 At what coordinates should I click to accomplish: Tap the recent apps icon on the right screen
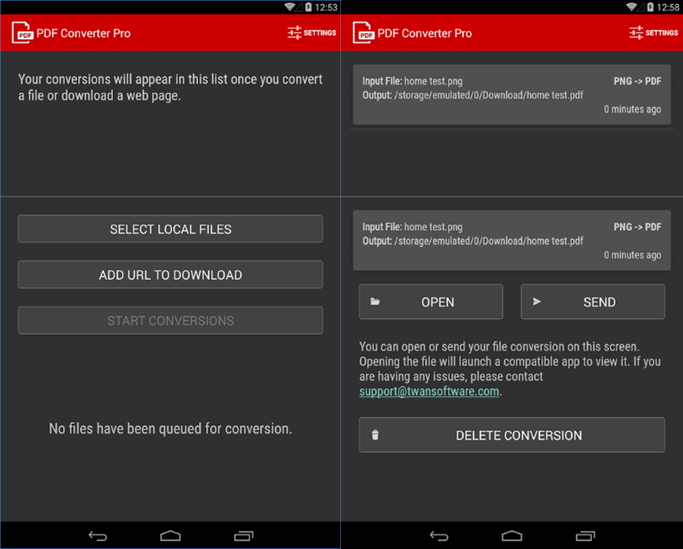pos(585,535)
